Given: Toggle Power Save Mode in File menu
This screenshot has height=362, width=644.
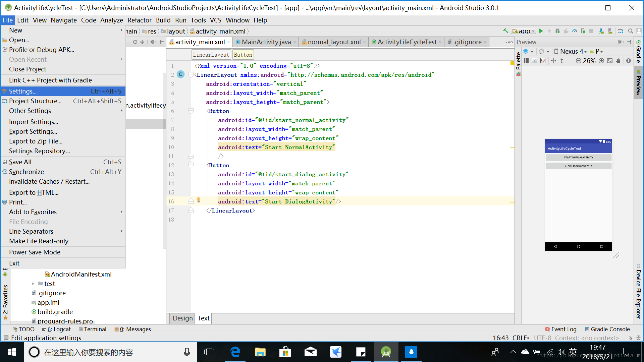Looking at the screenshot, I should pos(63,252).
